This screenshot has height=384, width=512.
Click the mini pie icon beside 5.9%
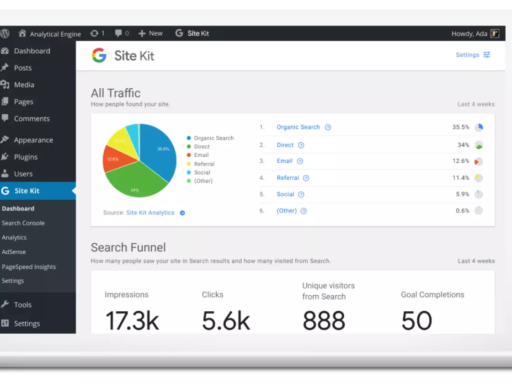point(479,194)
